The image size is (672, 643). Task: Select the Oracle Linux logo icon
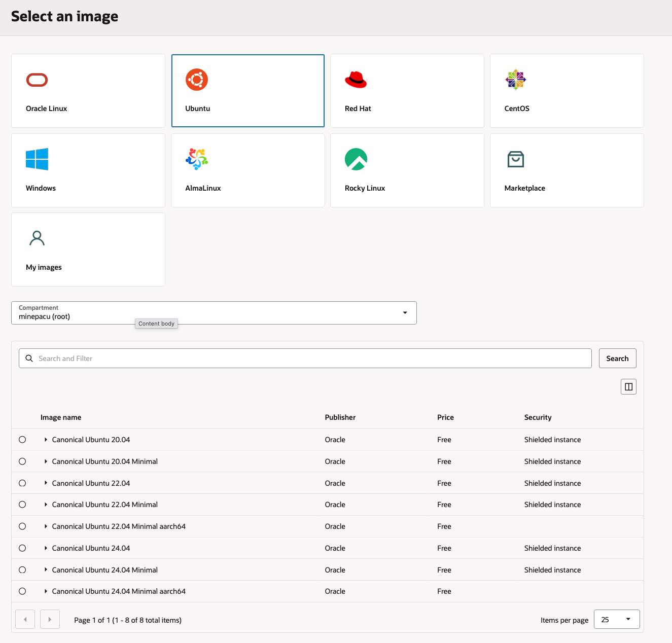pos(37,80)
